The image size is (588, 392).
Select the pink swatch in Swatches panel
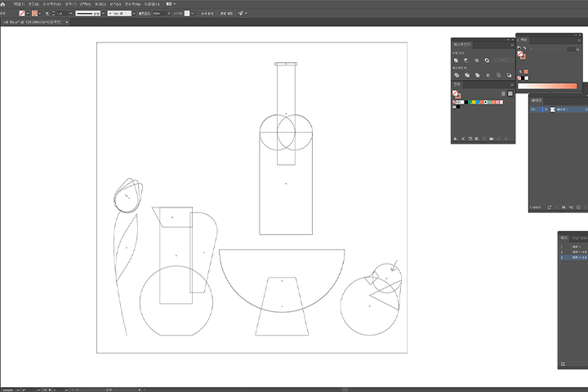(497, 102)
